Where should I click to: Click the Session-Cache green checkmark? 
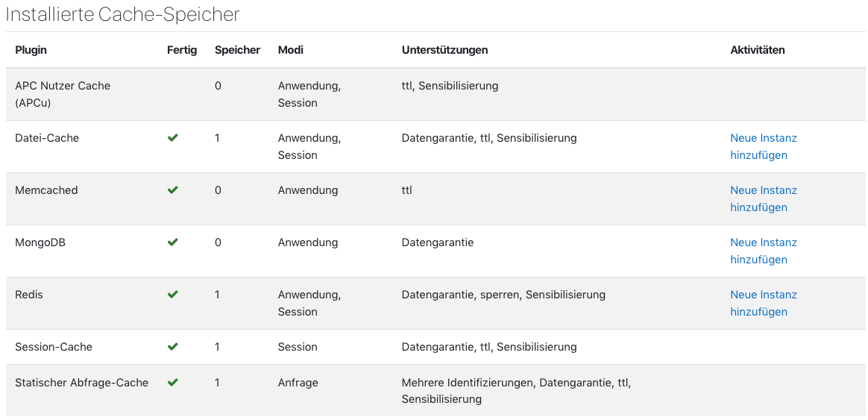coord(173,347)
